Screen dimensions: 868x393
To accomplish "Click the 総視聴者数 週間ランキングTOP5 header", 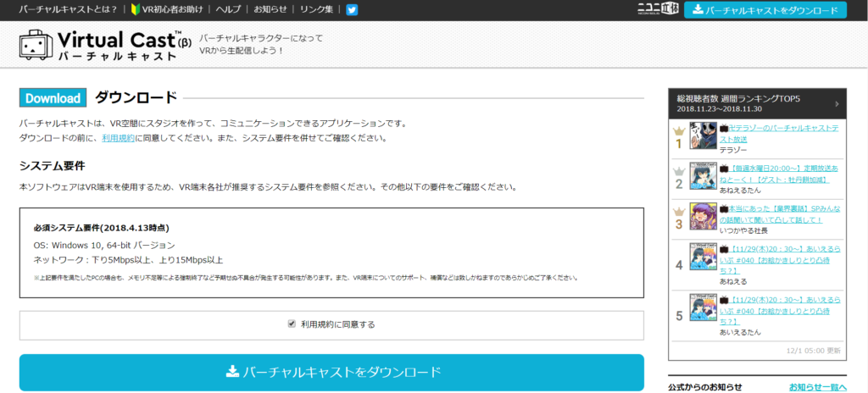I will tap(757, 103).
